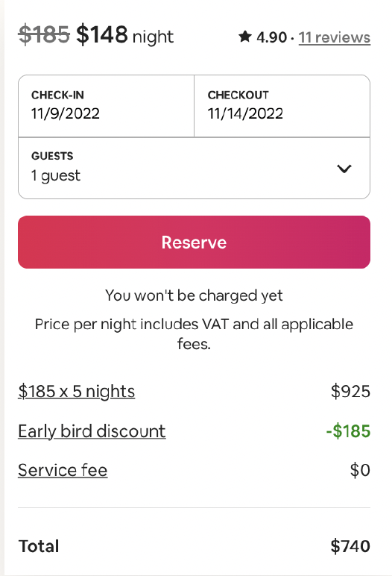Click the $0 service fee amount
The height and width of the screenshot is (576, 392).
coord(360,470)
